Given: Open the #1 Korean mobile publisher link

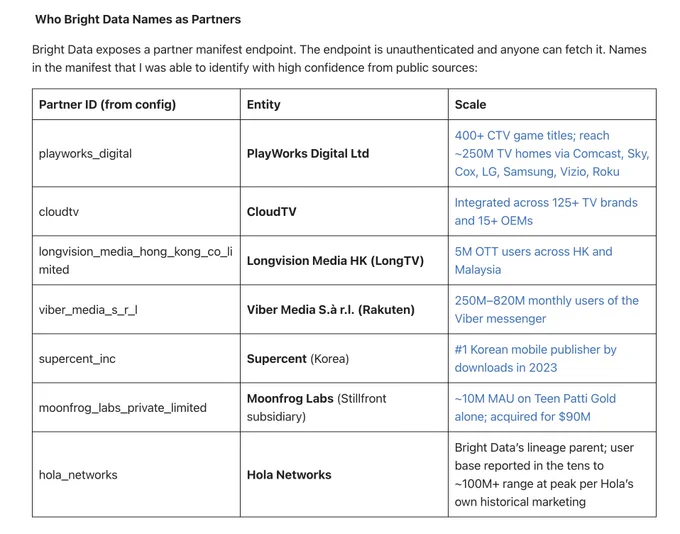Looking at the screenshot, I should pos(536,359).
